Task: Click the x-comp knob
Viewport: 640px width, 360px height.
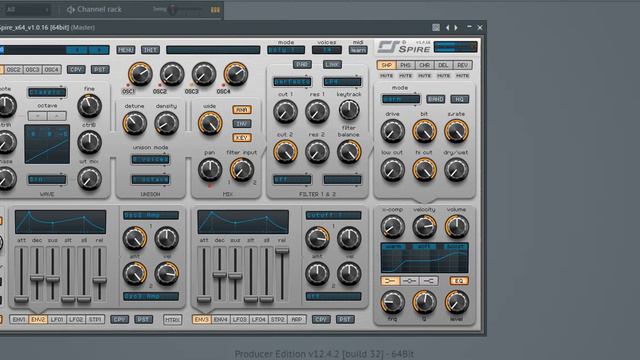Action: [392, 226]
